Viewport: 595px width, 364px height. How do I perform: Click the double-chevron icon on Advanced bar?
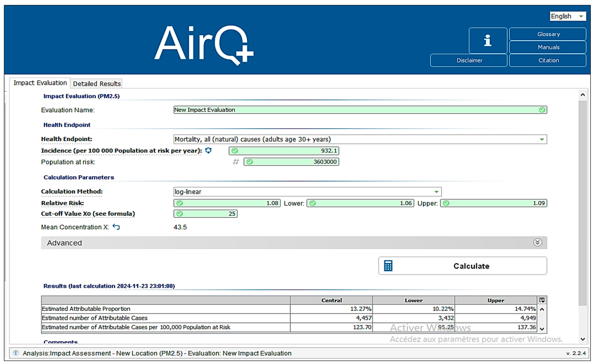coord(537,242)
